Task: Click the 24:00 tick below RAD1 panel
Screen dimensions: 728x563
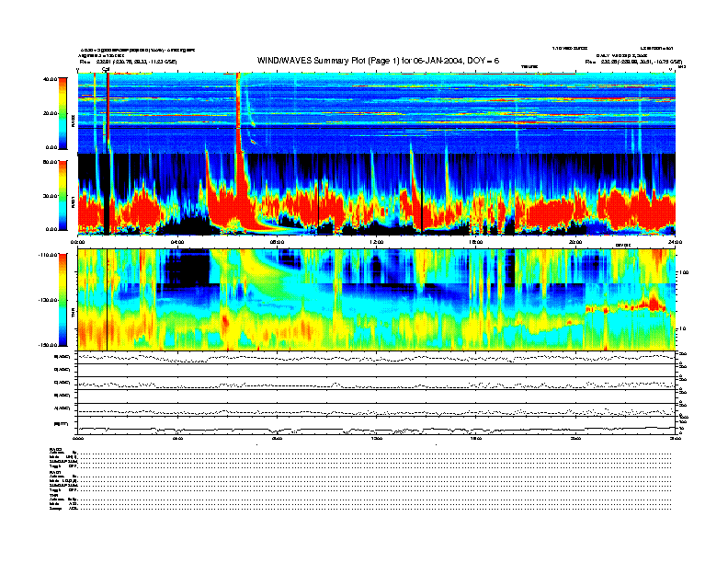Action: tap(675, 242)
